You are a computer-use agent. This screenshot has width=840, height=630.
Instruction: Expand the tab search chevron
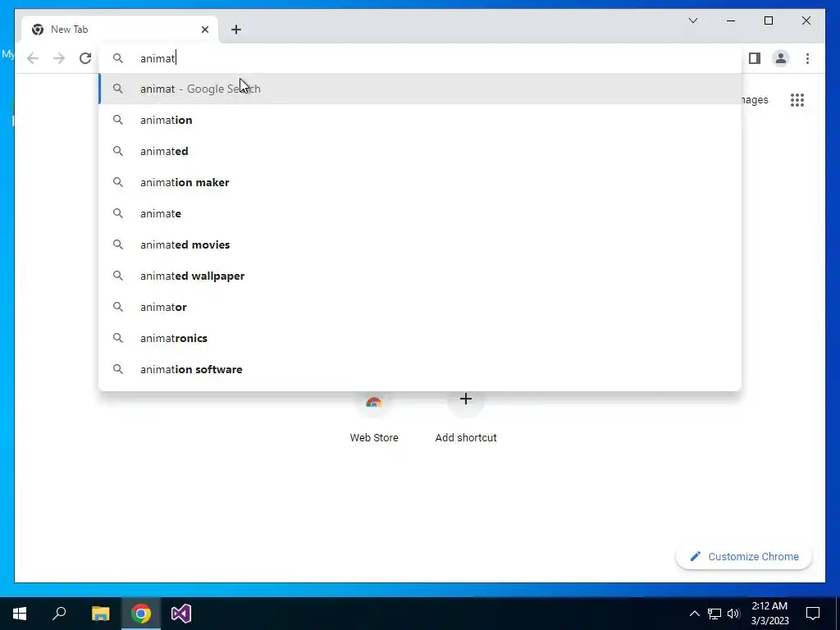click(692, 21)
